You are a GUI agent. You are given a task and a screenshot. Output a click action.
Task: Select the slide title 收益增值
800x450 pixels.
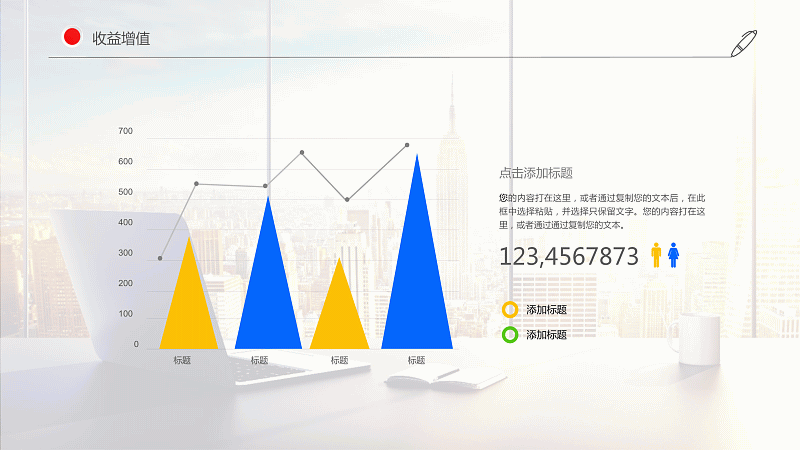coord(121,39)
